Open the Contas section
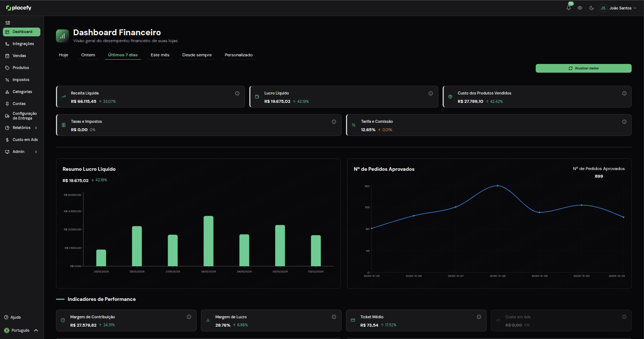This screenshot has width=644, height=339. [19, 104]
